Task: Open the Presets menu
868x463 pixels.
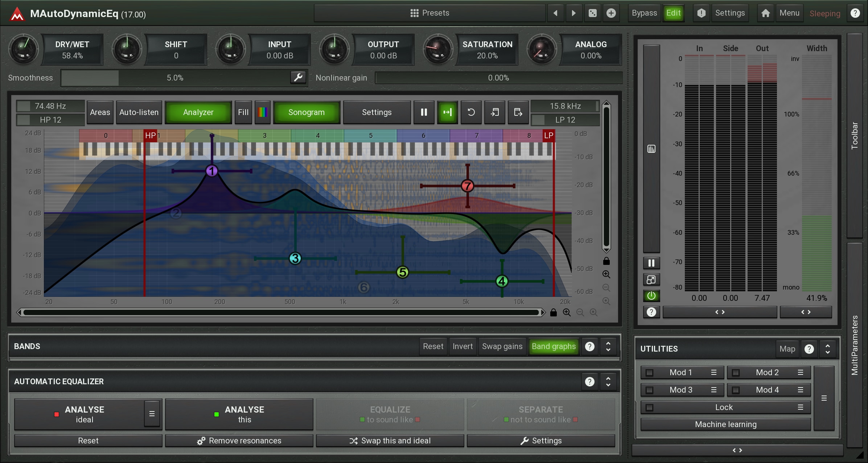Action: (x=429, y=13)
